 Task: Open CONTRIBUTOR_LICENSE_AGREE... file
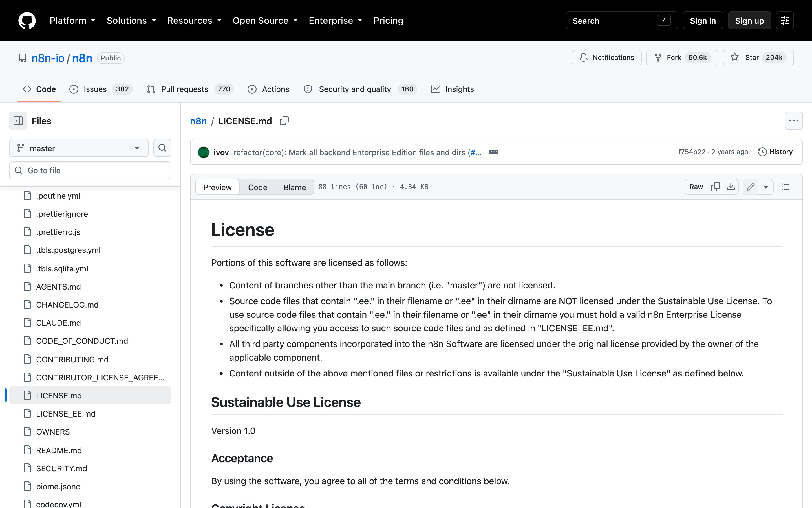click(90, 377)
